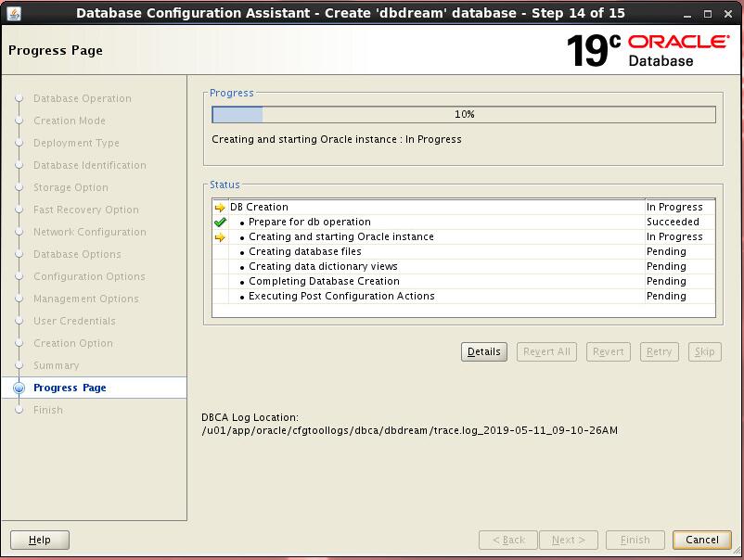This screenshot has height=560, width=744.
Task: Open the Details button
Action: coord(483,352)
